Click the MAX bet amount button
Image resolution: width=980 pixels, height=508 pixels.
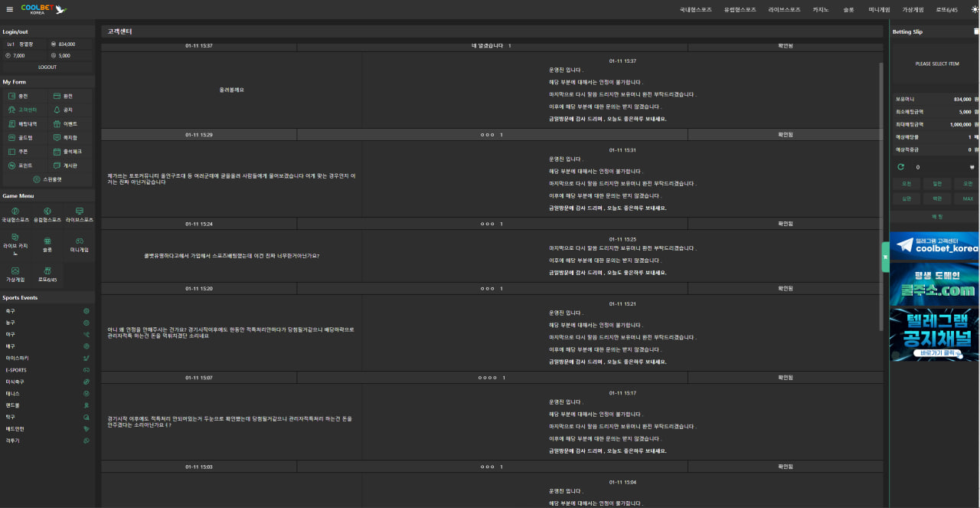968,198
